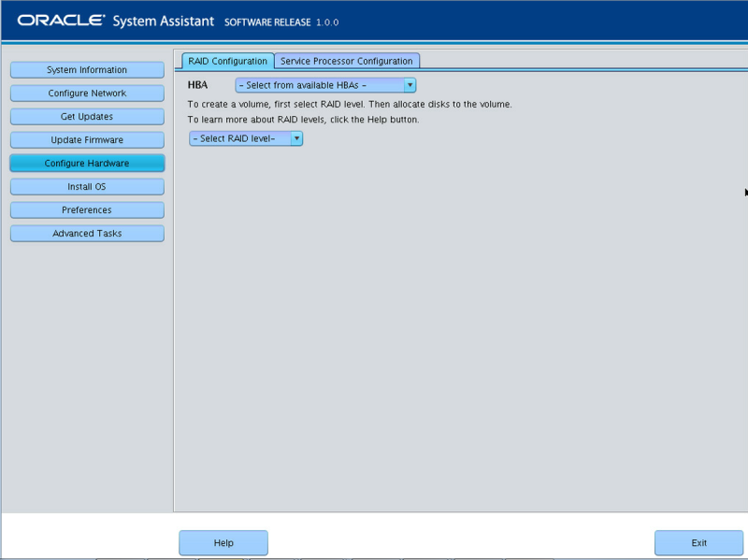Viewport: 748px width, 560px height.
Task: Go to Configure Network
Action: 87,93
